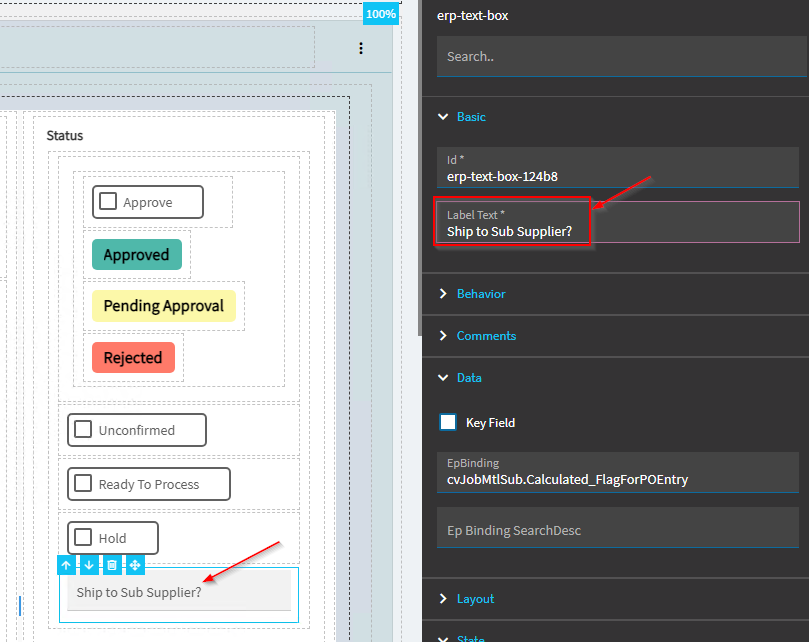The height and width of the screenshot is (642, 809).
Task: Enable the Key Field checkbox
Action: click(448, 422)
